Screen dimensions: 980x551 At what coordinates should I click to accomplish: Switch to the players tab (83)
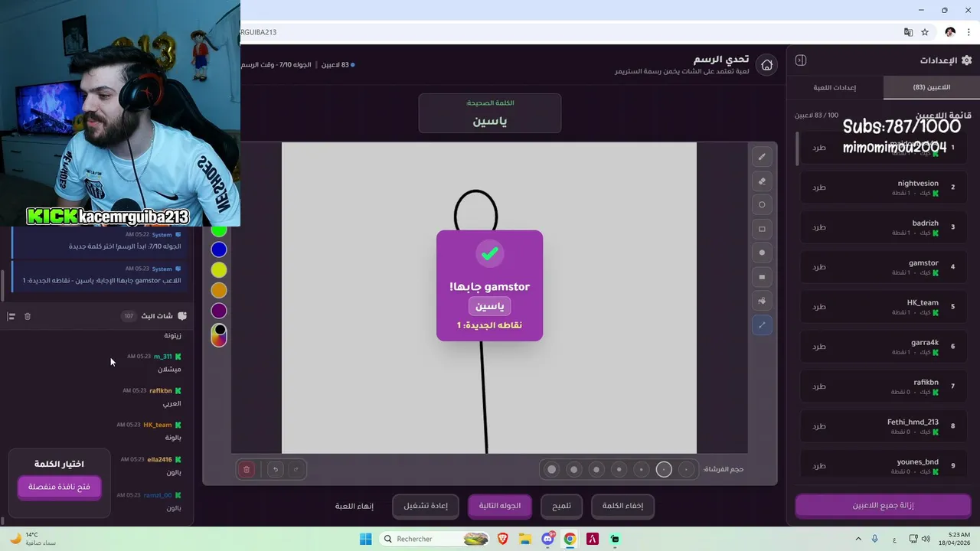click(931, 87)
